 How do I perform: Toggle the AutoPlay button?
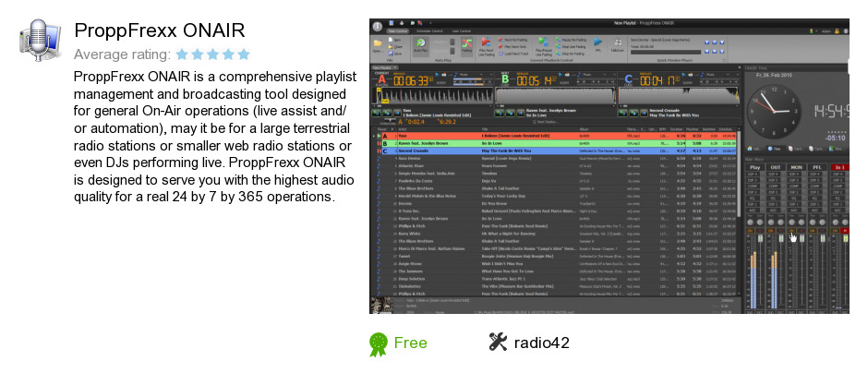coord(421,45)
